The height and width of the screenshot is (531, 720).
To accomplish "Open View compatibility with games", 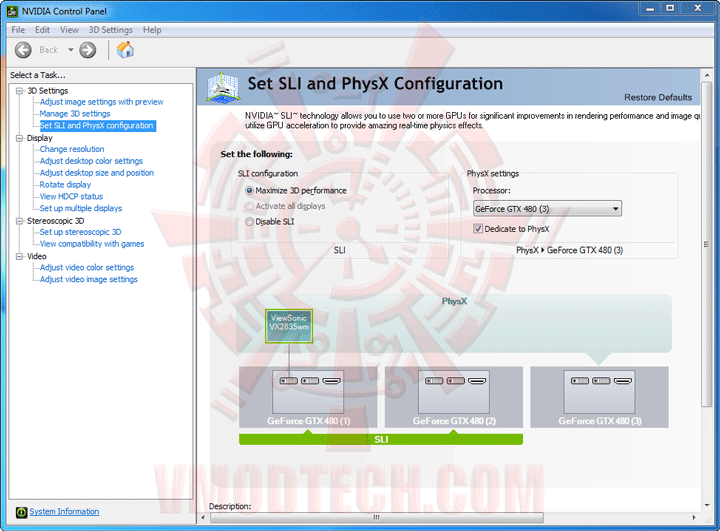I will click(92, 243).
